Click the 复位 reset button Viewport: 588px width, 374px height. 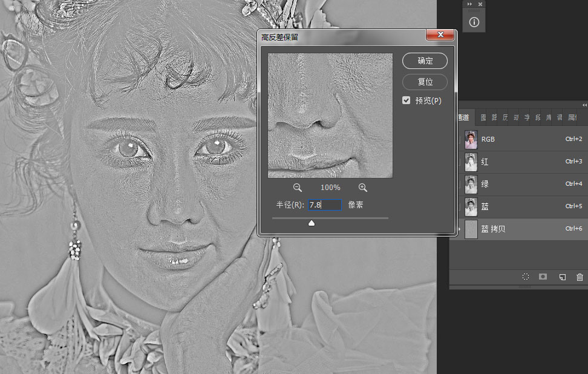pos(425,82)
